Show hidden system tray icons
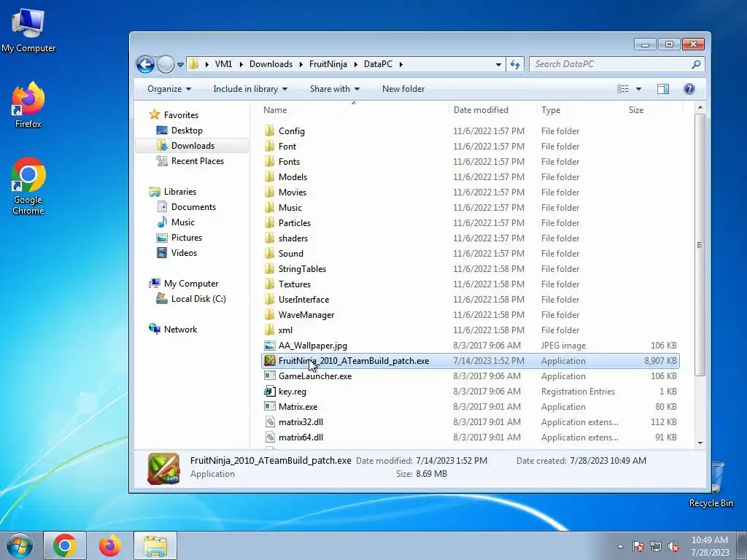This screenshot has width=747, height=560. point(620,546)
